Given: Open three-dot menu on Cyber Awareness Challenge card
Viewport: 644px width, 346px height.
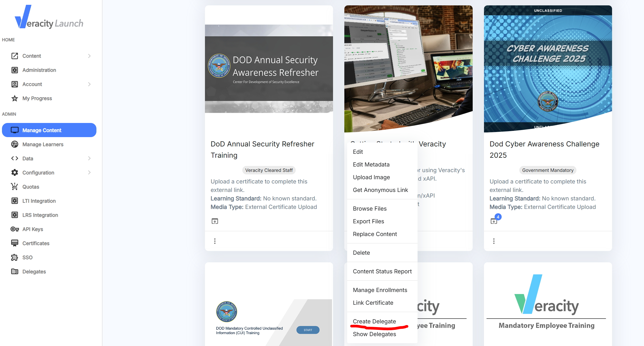Looking at the screenshot, I should point(494,241).
